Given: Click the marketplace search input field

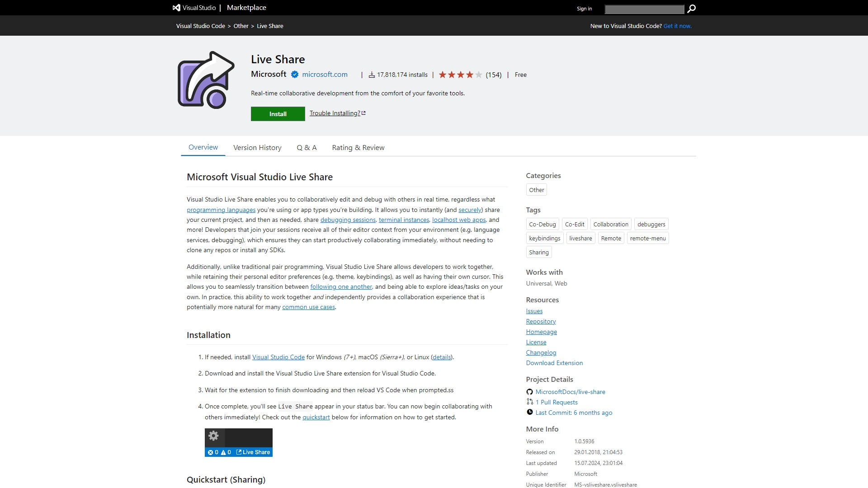Looking at the screenshot, I should tap(644, 9).
